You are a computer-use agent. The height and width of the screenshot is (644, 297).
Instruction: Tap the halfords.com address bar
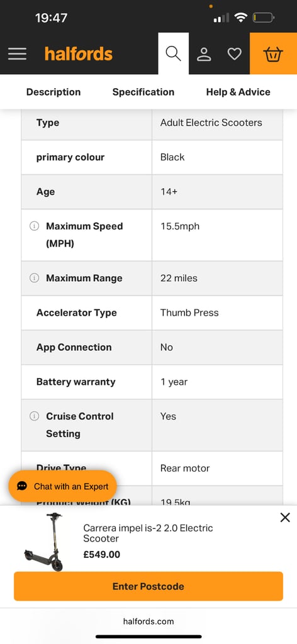coord(148,621)
